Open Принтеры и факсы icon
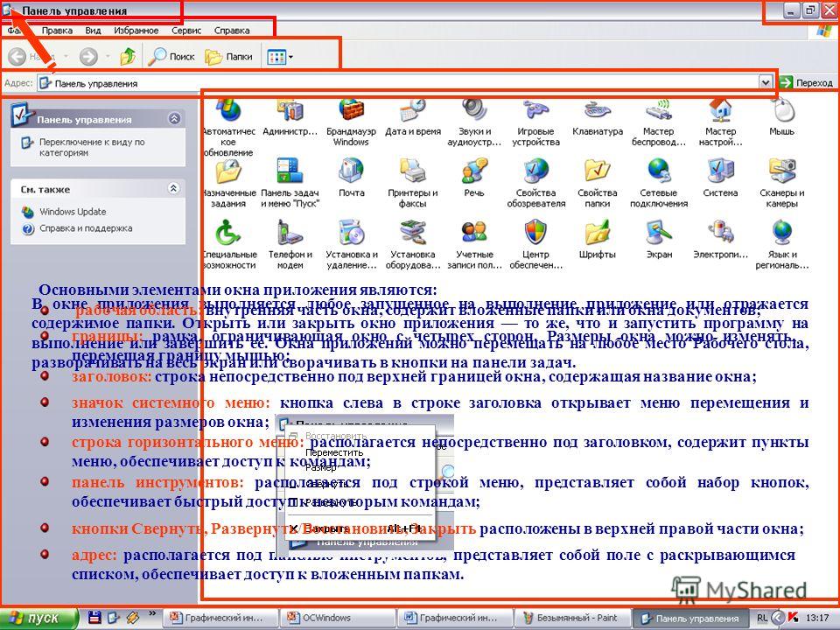This screenshot has width=840, height=630. pyautogui.click(x=412, y=171)
